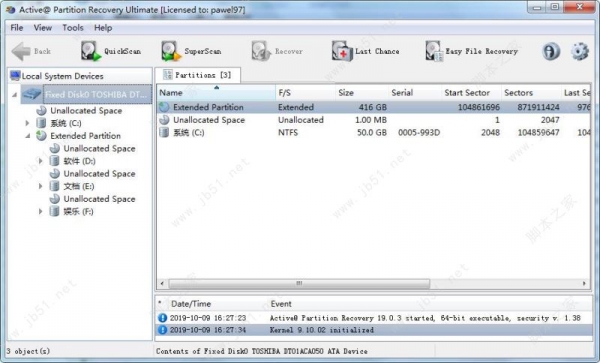Select Unallocated Space above 文档 (E:)
This screenshot has height=363, width=600.
(99, 174)
